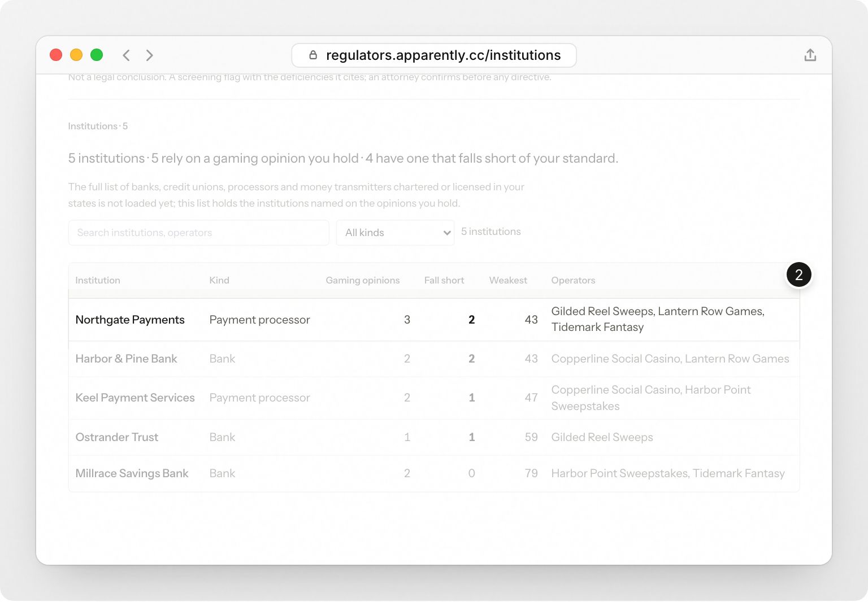Select the Keel Payment Services row
The width and height of the screenshot is (868, 602).
pyautogui.click(x=434, y=398)
